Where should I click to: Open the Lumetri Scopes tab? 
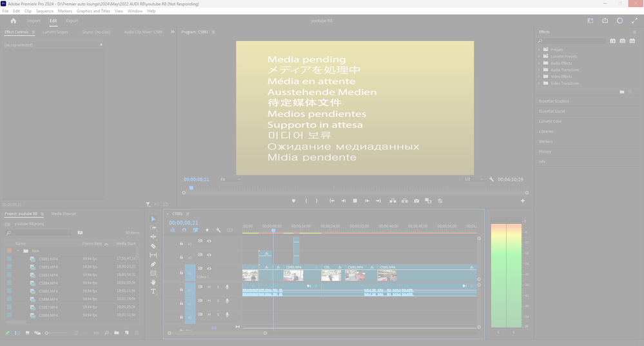(55, 32)
